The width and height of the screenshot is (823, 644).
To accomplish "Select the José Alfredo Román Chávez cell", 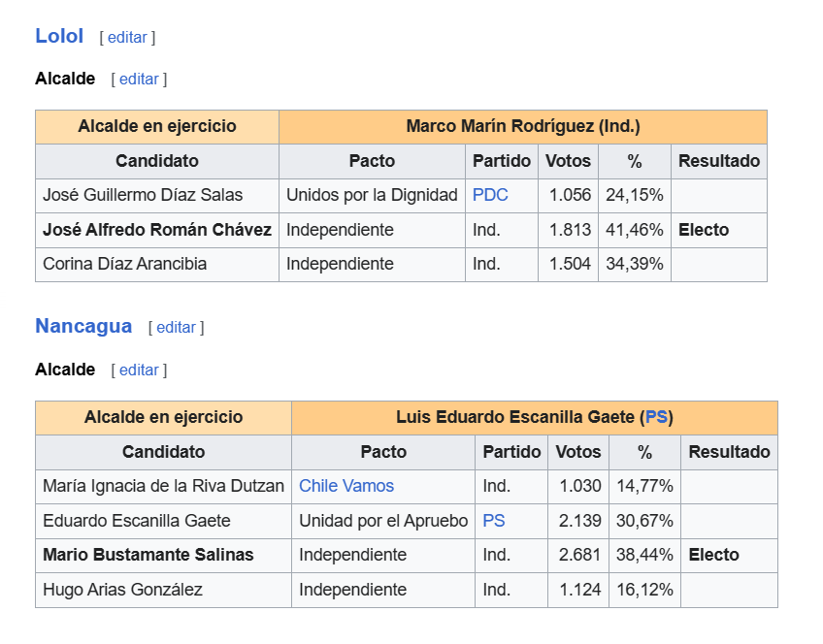I will coord(157,230).
